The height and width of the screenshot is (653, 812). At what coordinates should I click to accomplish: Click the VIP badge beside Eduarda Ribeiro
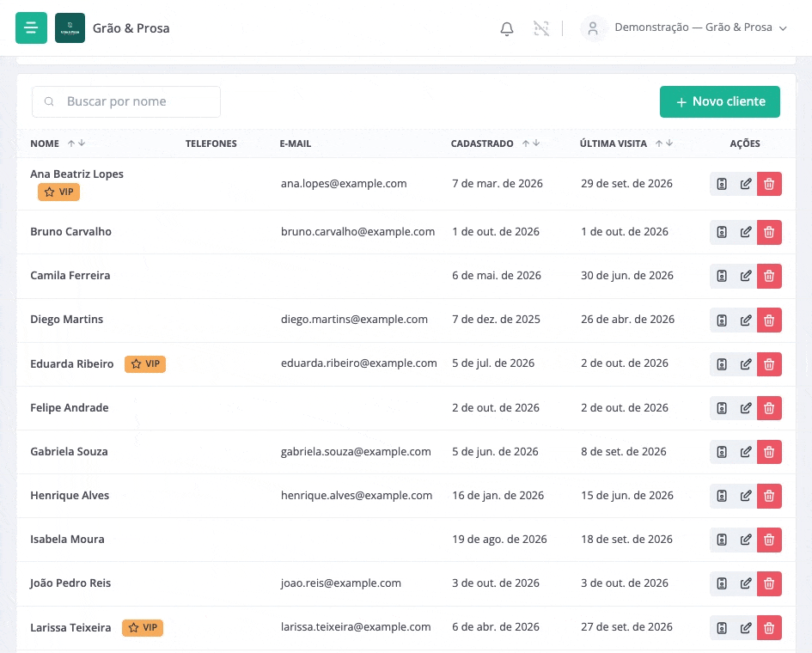145,364
